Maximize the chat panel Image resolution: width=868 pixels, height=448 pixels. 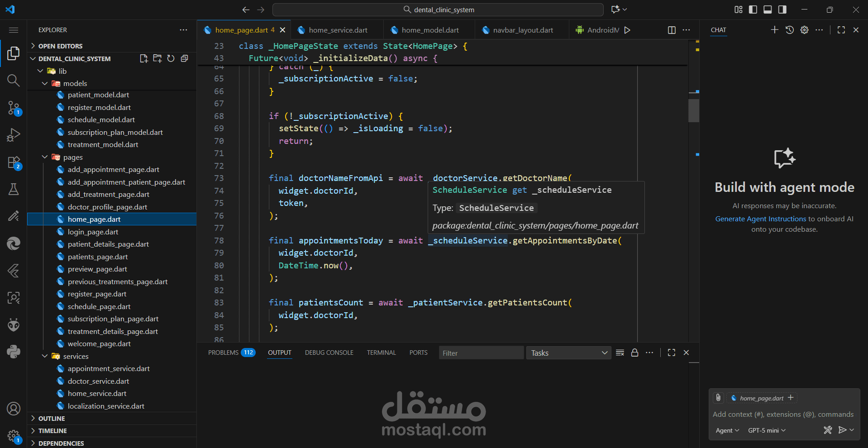pos(841,30)
